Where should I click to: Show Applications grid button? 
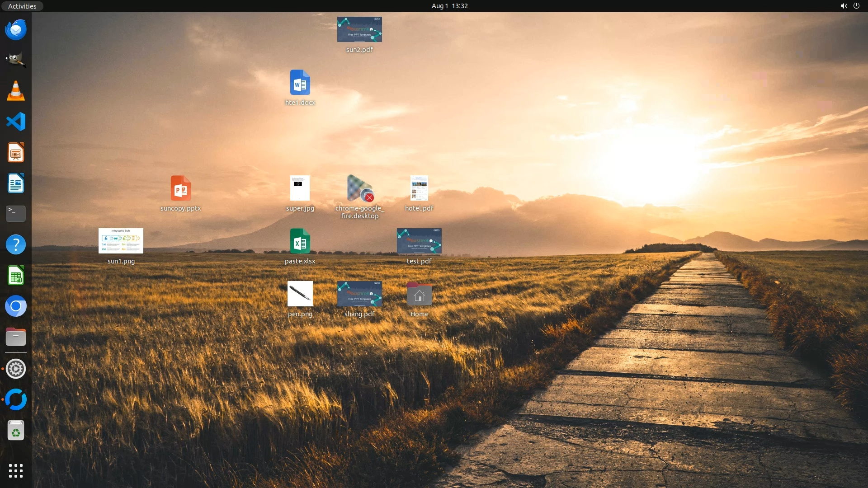click(x=16, y=471)
